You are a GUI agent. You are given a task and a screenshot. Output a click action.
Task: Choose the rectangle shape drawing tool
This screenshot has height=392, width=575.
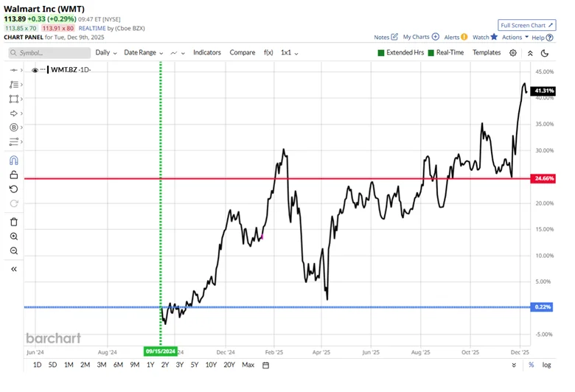(x=13, y=99)
